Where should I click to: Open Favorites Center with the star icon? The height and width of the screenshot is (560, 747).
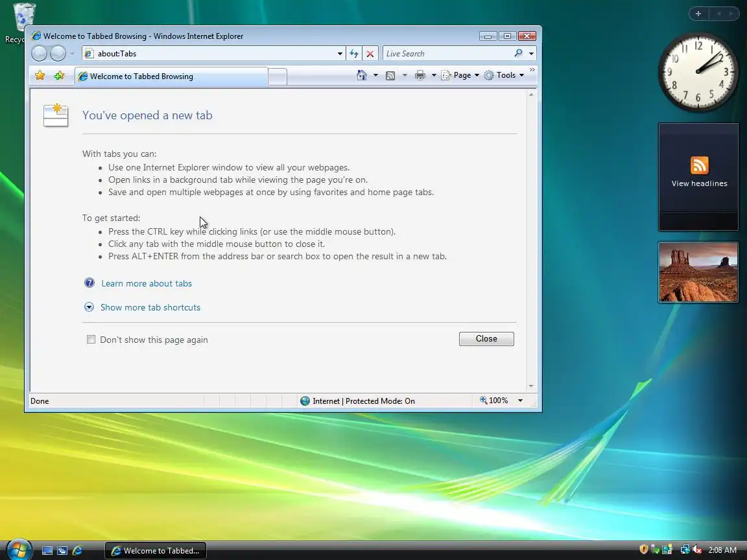click(x=40, y=76)
